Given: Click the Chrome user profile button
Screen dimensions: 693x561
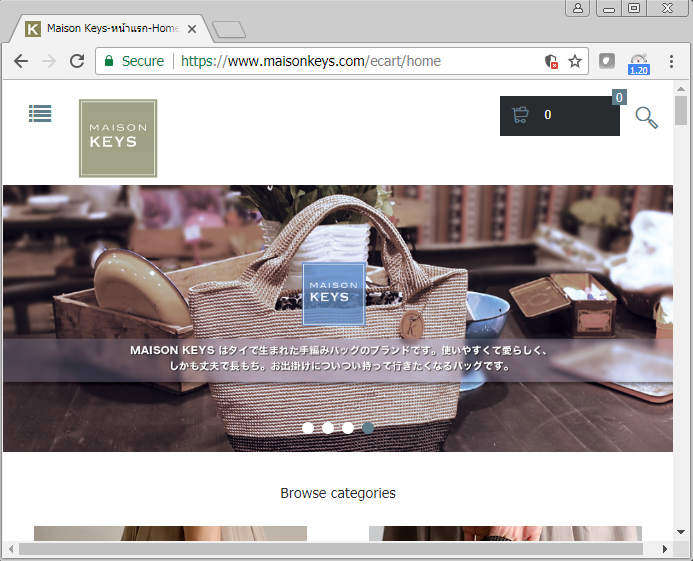Looking at the screenshot, I should tap(578, 8).
